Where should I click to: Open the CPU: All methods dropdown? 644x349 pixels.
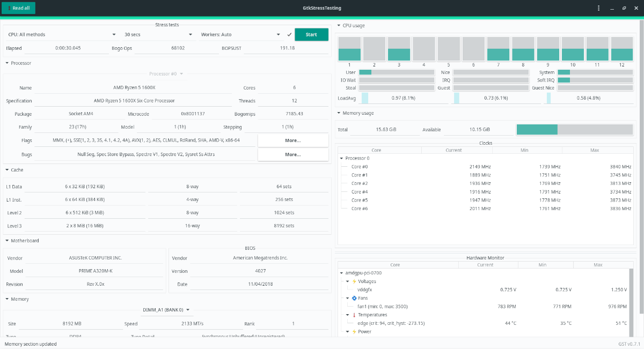pyautogui.click(x=61, y=34)
